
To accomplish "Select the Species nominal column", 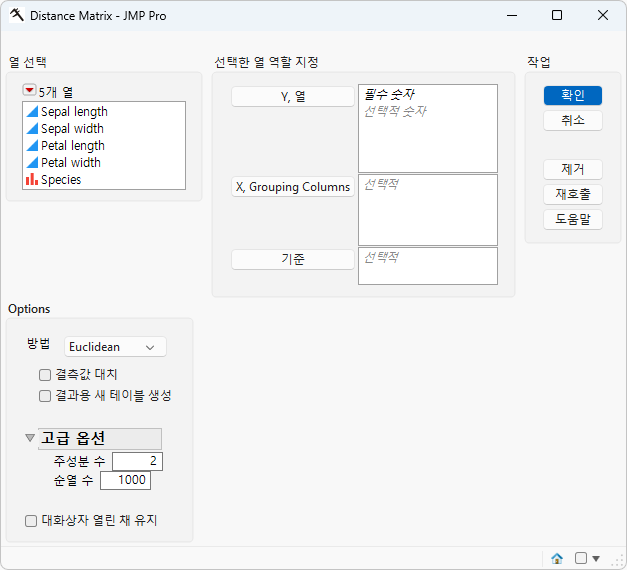I will point(61,180).
